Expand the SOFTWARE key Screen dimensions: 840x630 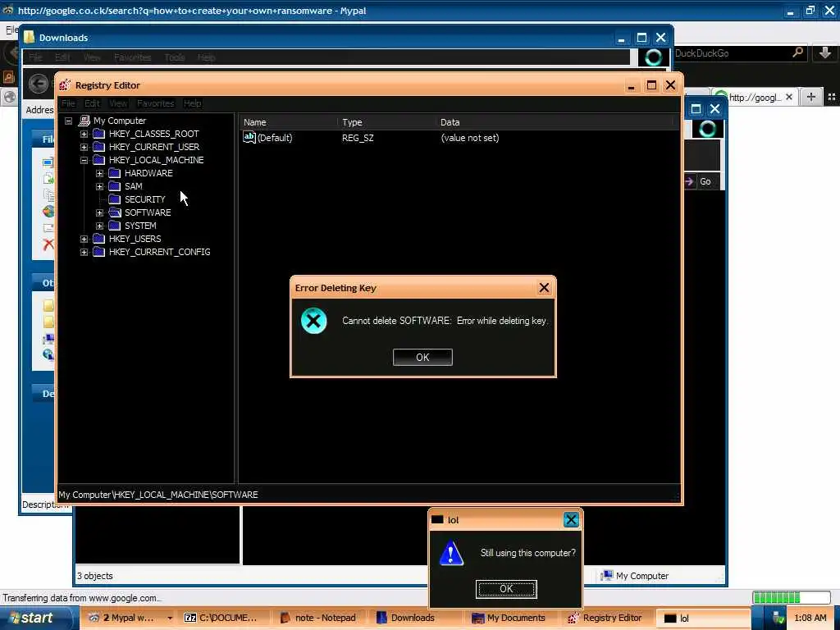pyautogui.click(x=99, y=212)
